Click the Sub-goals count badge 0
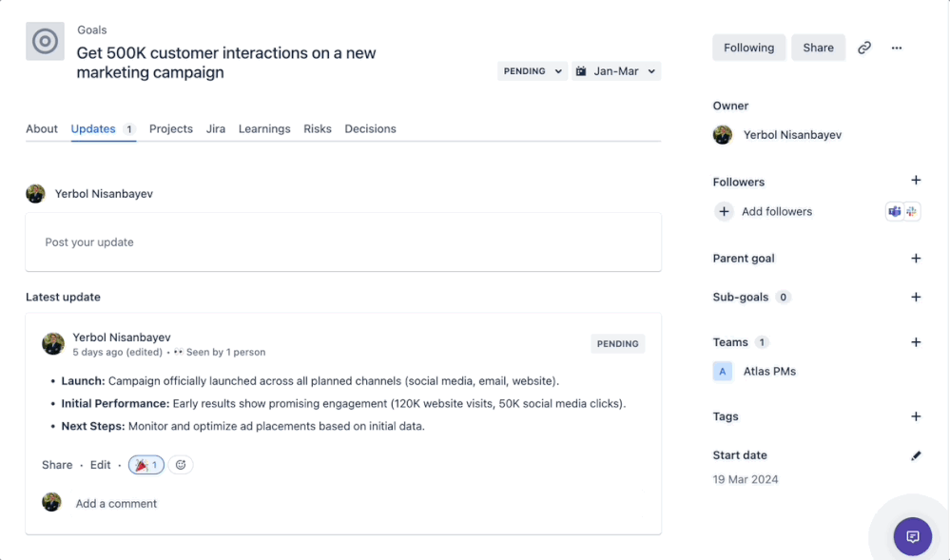The width and height of the screenshot is (950, 560). pos(783,297)
